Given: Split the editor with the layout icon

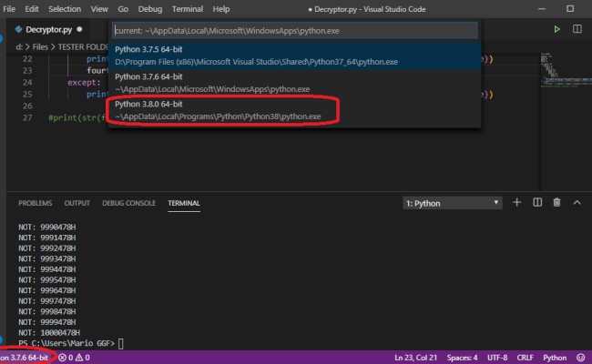Looking at the screenshot, I should tap(577, 29).
